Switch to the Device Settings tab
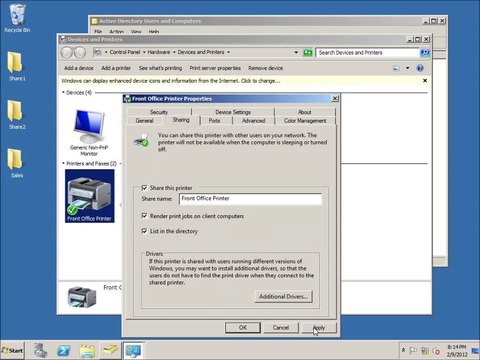This screenshot has height=360, width=480. pos(233,112)
